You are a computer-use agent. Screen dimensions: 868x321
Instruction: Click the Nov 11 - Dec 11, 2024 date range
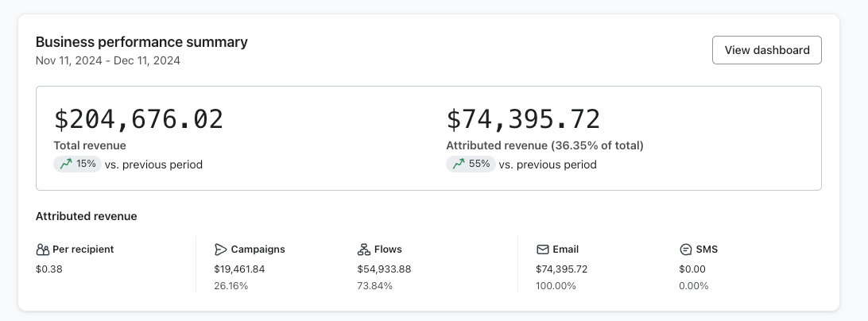(108, 60)
